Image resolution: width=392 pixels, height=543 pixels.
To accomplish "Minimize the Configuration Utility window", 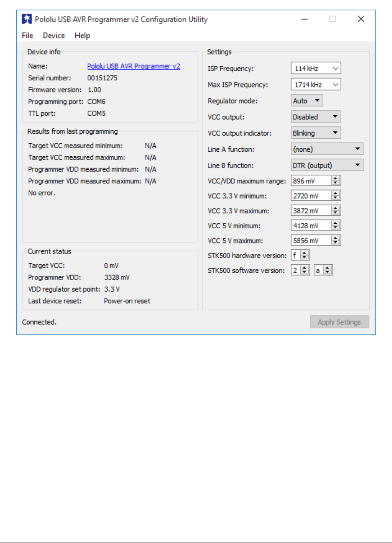I will 305,19.
